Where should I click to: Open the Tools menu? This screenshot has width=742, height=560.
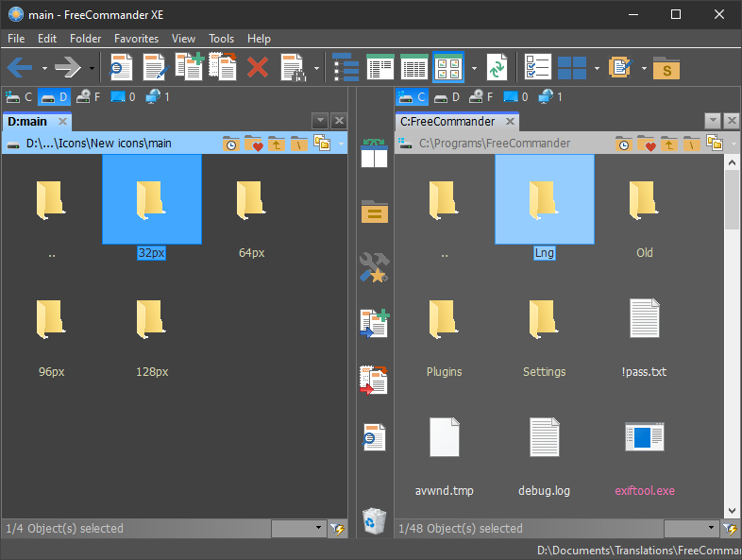coord(222,39)
